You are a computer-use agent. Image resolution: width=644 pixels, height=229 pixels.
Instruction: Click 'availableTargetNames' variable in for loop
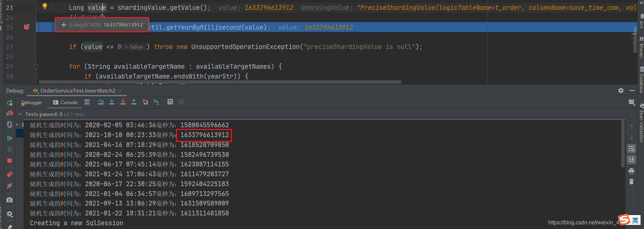235,67
